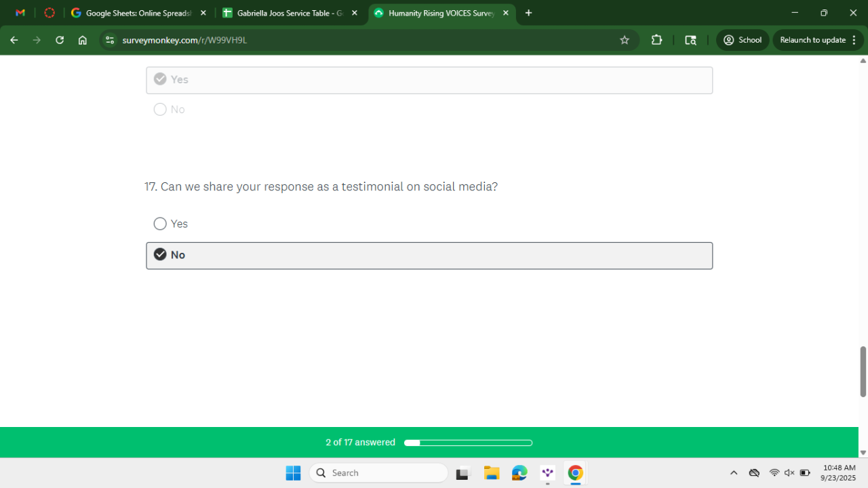Image resolution: width=868 pixels, height=488 pixels.
Task: Click the '2 of 17 answered' status text
Action: [360, 443]
